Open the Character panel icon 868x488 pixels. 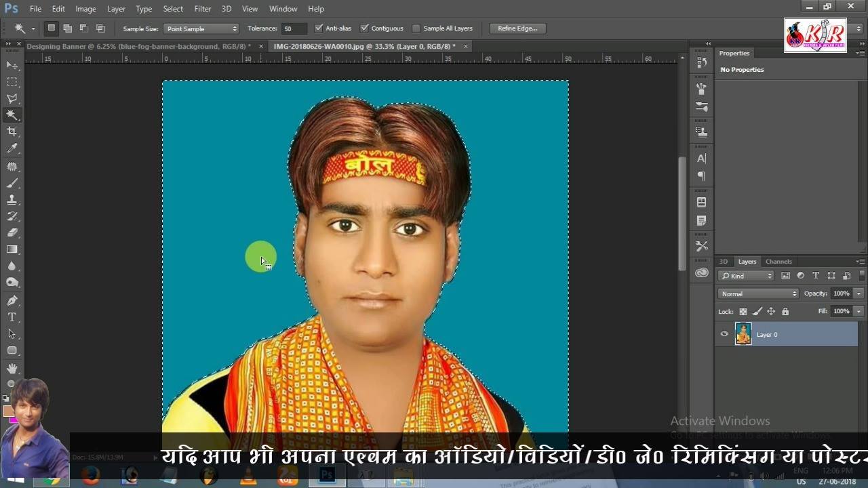tap(702, 159)
